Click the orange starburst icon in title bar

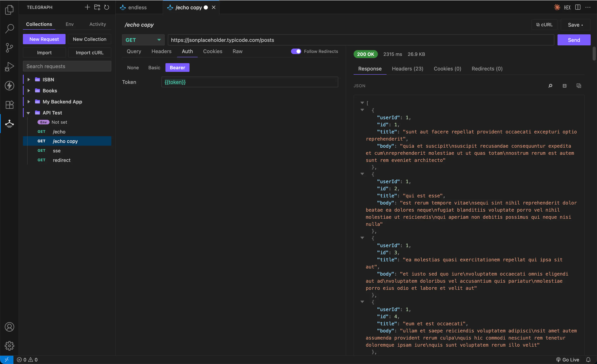[557, 7]
